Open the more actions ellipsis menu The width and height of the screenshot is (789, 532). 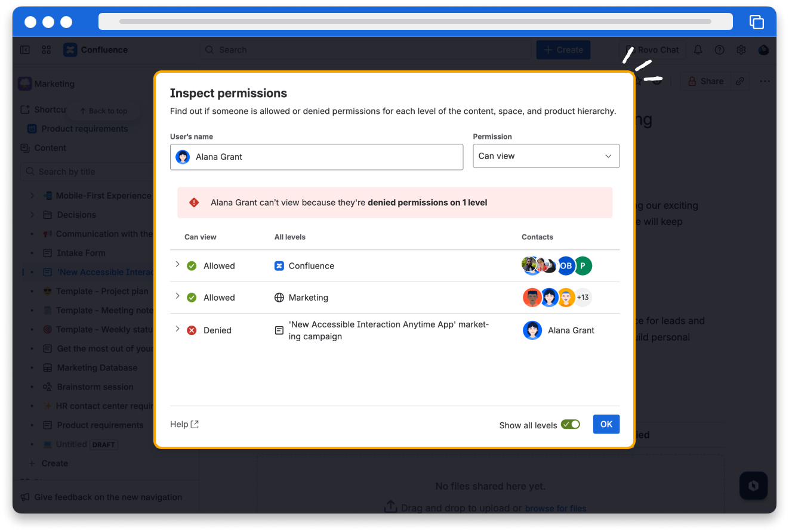pyautogui.click(x=765, y=81)
